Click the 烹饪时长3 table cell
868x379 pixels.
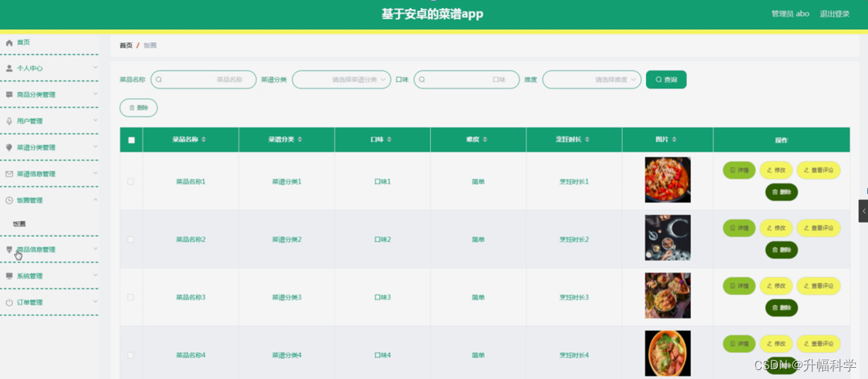coord(574,297)
